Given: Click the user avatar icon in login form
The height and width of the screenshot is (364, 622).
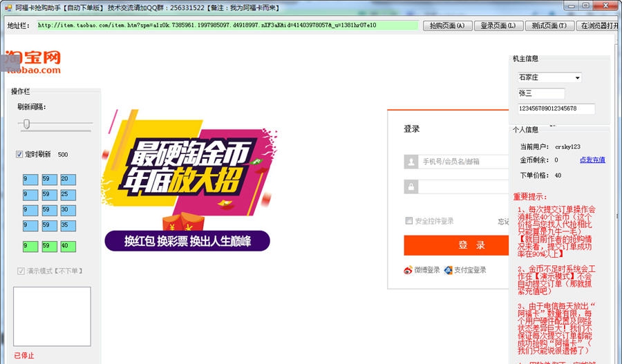Looking at the screenshot, I should [x=411, y=162].
